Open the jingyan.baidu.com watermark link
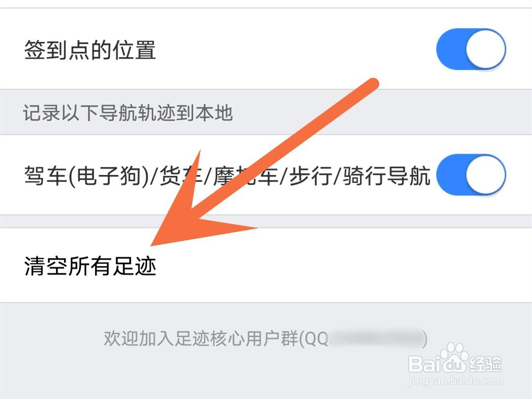Viewport: 532px width, 399px height. pyautogui.click(x=455, y=381)
